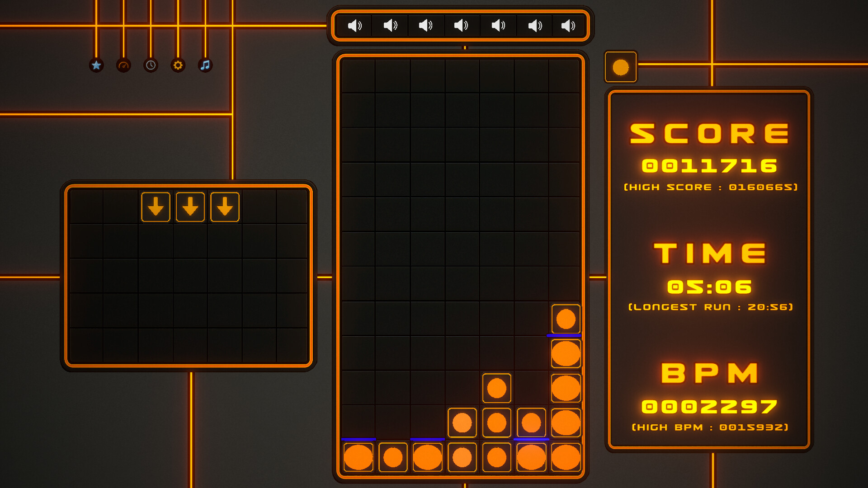The height and width of the screenshot is (488, 868).
Task: Select the SCORE panel heading
Action: coord(708,133)
